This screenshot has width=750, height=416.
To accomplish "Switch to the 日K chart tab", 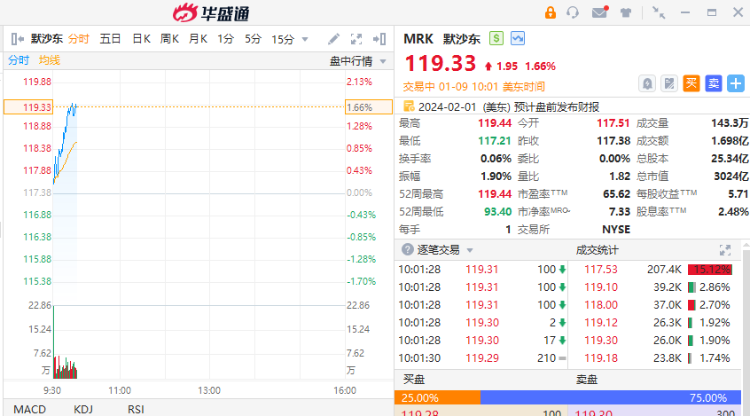I will click(x=141, y=39).
